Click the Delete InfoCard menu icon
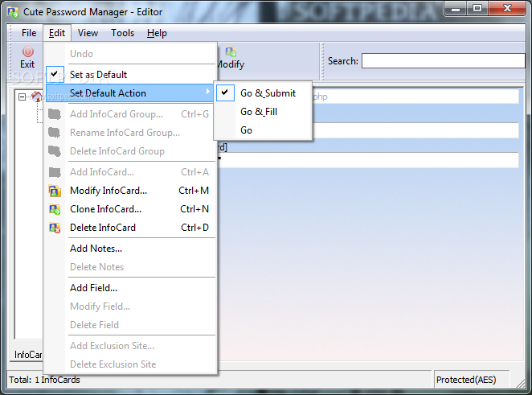The height and width of the screenshot is (395, 532). coord(55,228)
